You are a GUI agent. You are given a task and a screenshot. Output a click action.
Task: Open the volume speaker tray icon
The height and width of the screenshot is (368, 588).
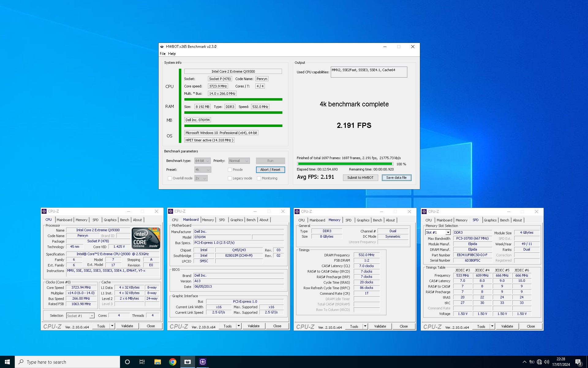coord(547,362)
